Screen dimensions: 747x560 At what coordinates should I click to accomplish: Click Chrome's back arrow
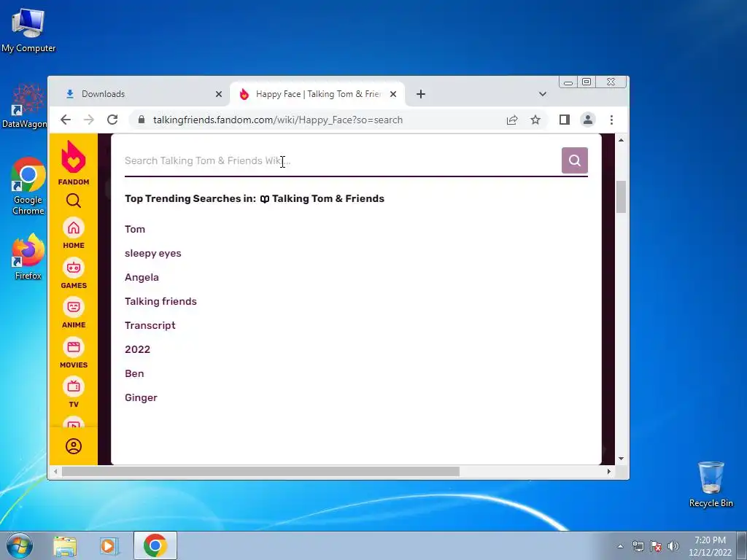point(66,120)
